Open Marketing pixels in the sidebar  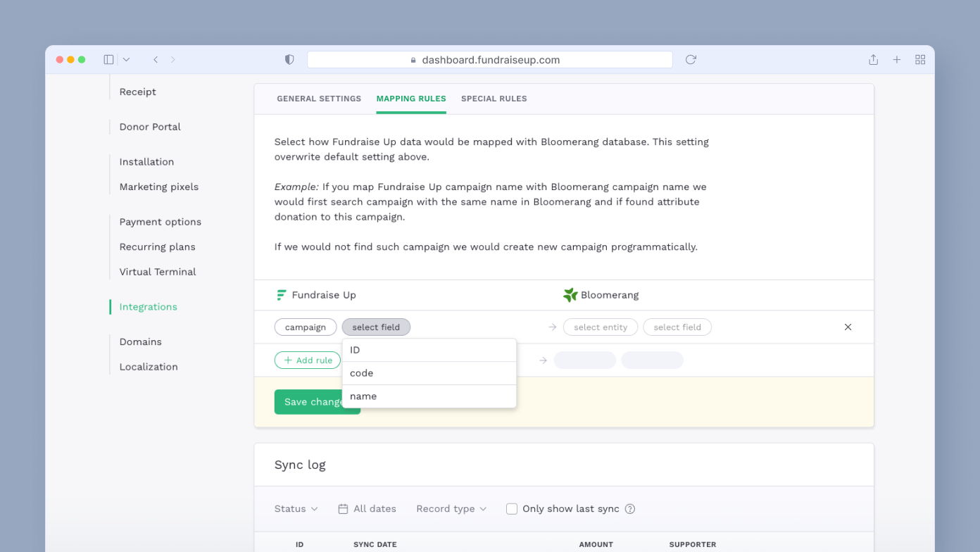159,187
